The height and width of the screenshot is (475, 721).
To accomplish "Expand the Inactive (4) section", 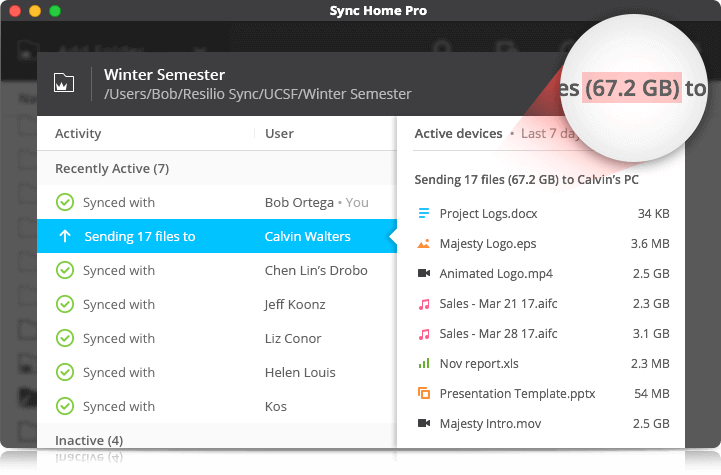I will pyautogui.click(x=89, y=440).
